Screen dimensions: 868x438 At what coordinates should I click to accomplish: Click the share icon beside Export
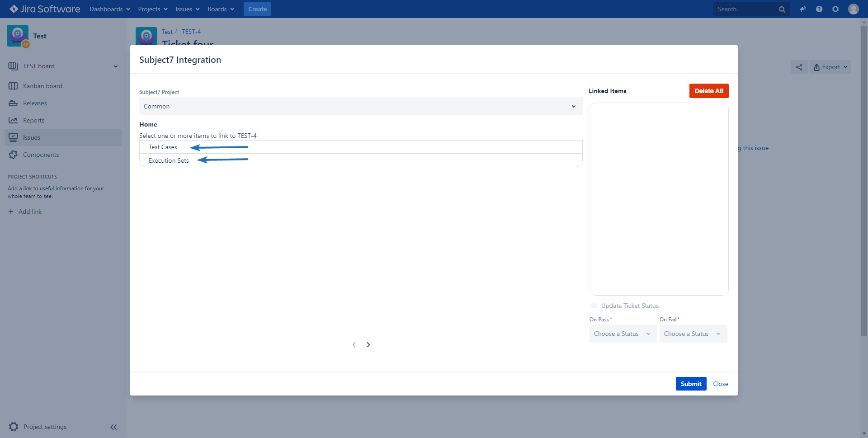tap(799, 67)
